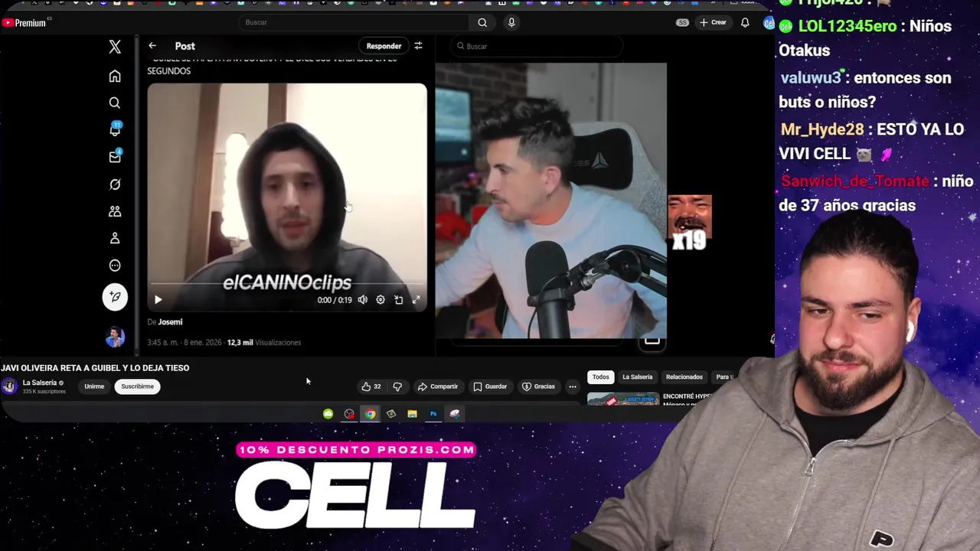Image resolution: width=980 pixels, height=551 pixels.
Task: Open X More options circle icon
Action: tap(115, 266)
